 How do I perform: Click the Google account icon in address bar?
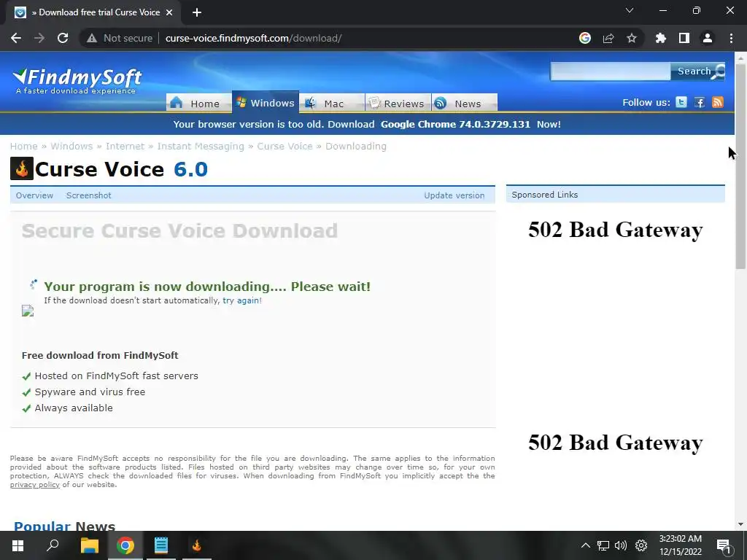click(585, 38)
